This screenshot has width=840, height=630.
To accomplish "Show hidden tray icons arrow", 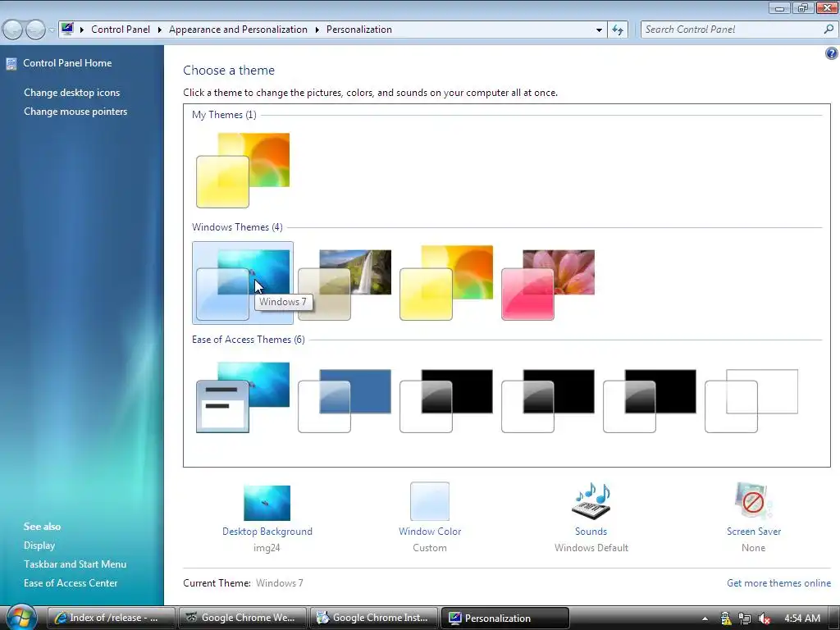I will coord(705,619).
